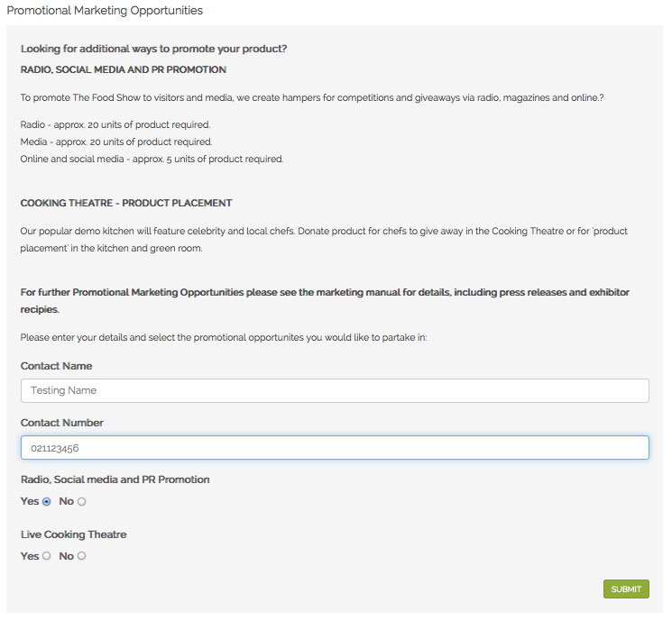Click the 'Our popular demo kitchen' paragraph
The image size is (672, 621).
click(324, 240)
